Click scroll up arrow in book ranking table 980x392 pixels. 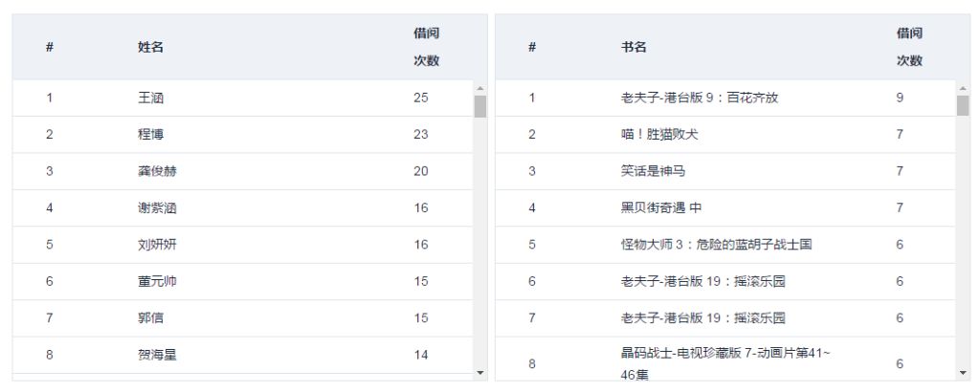pos(963,89)
